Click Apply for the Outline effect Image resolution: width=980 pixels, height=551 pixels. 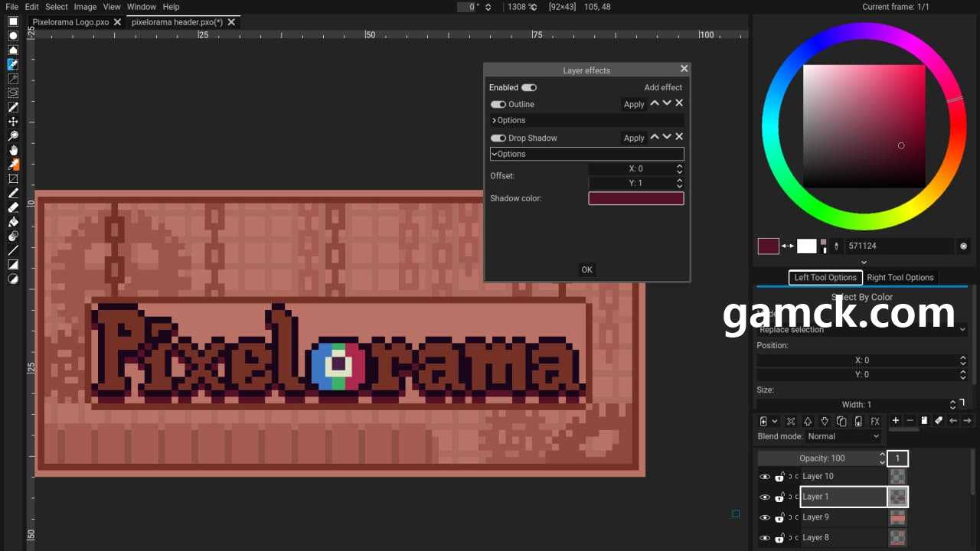(x=634, y=104)
